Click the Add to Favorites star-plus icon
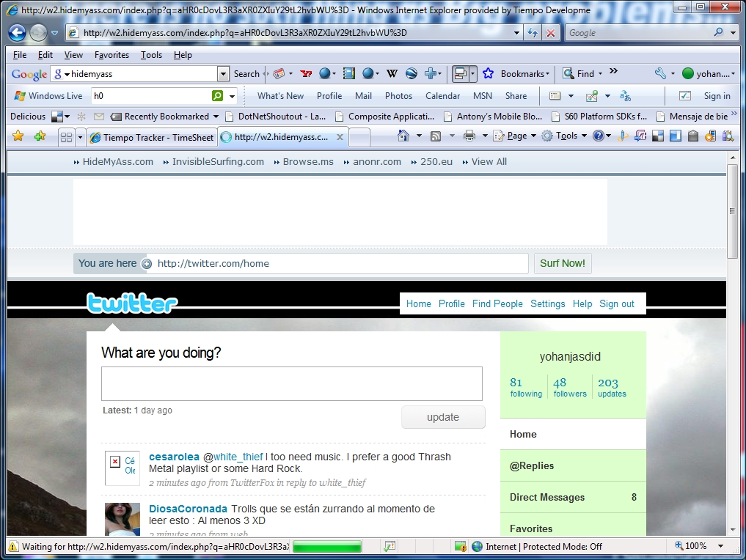Image resolution: width=746 pixels, height=560 pixels. click(x=40, y=136)
